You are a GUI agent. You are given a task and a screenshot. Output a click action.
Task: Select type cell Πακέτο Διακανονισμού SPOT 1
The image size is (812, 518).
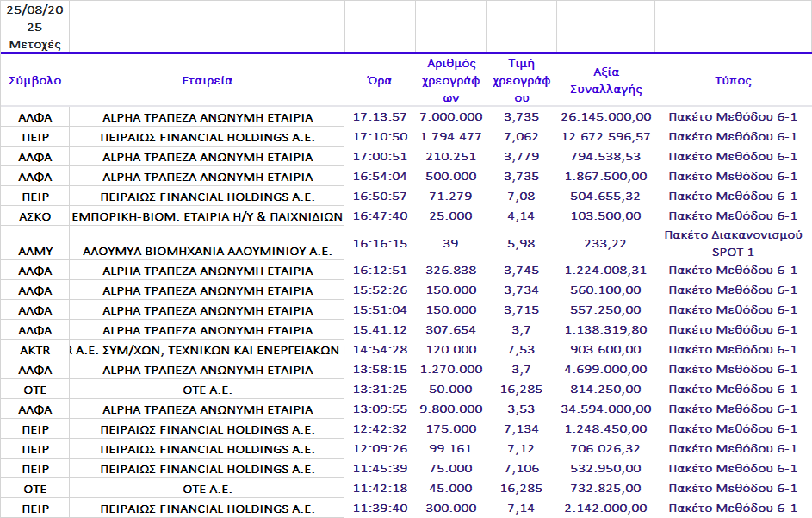click(733, 244)
